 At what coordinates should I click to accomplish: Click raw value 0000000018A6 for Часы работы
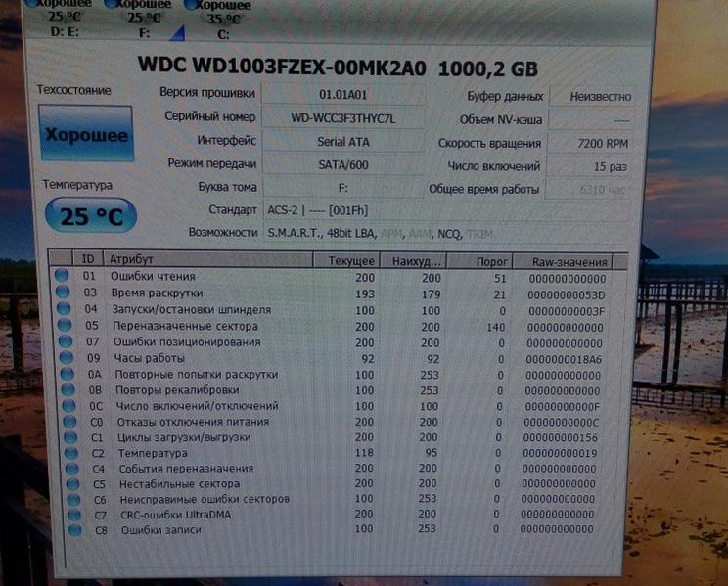(x=564, y=359)
